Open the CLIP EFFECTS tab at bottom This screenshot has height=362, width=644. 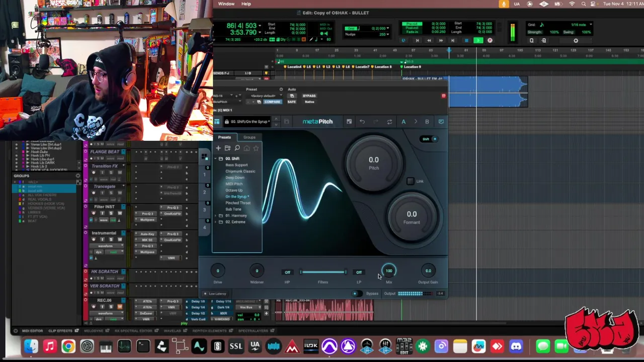63,331
